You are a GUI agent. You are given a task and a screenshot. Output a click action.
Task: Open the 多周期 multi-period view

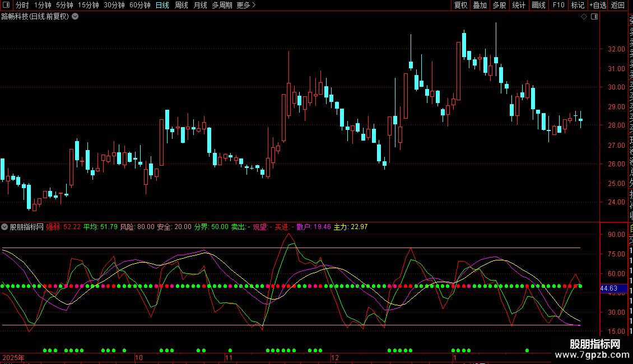pyautogui.click(x=222, y=6)
